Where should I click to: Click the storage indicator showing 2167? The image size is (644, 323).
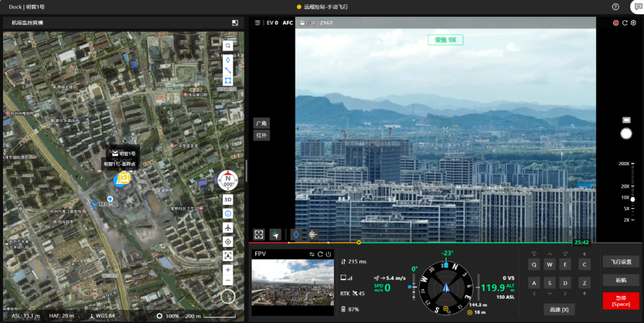tap(316, 23)
